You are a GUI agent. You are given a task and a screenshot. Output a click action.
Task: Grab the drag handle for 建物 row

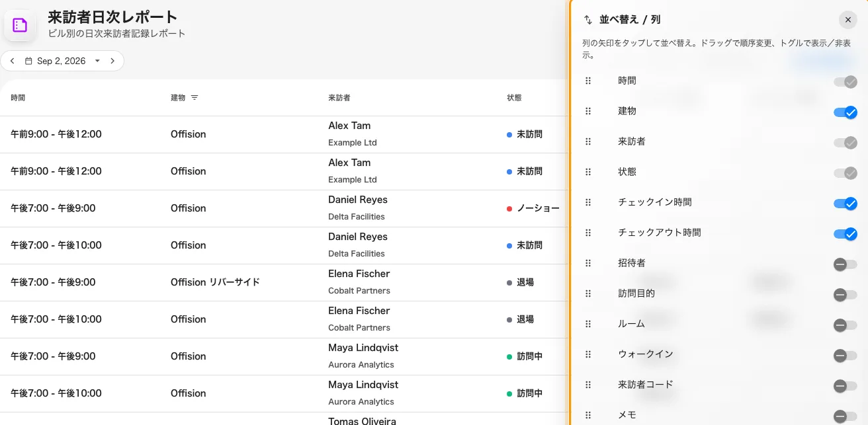pyautogui.click(x=588, y=111)
